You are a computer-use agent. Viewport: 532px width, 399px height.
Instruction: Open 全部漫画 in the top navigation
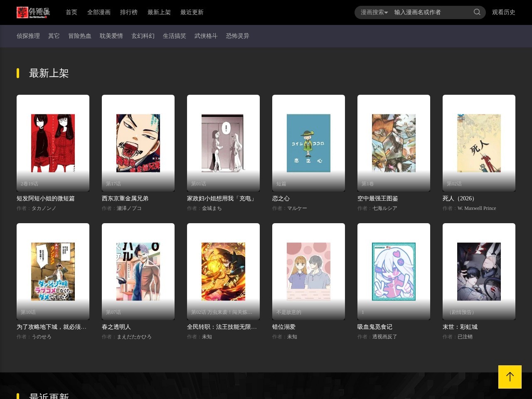(99, 12)
